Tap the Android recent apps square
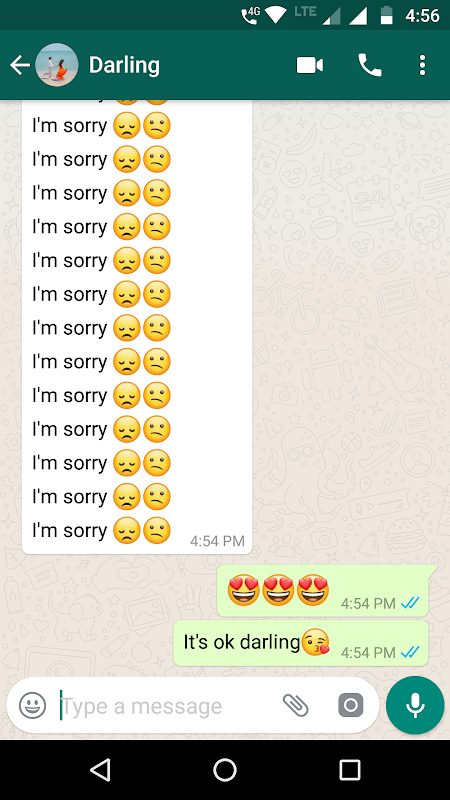The image size is (450, 800). [350, 769]
